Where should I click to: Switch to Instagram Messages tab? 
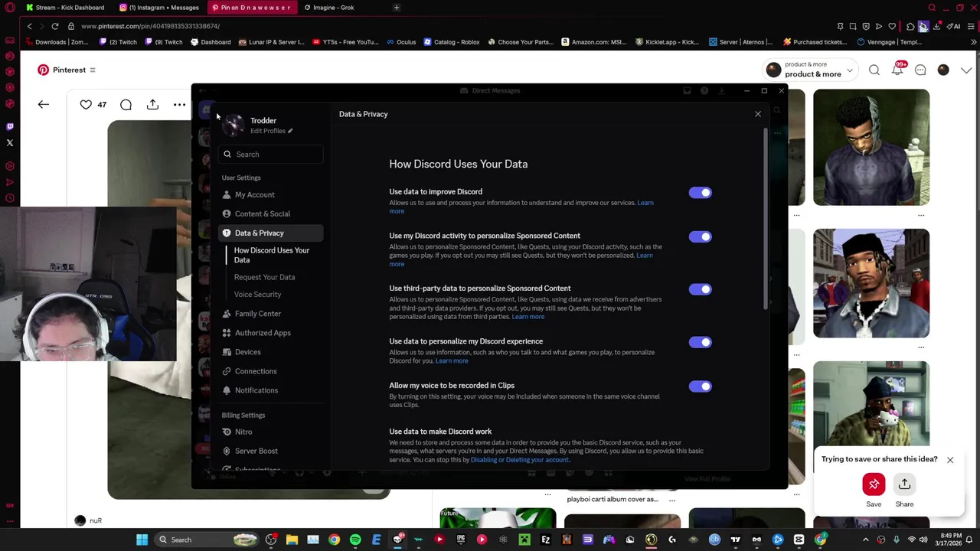(x=159, y=8)
